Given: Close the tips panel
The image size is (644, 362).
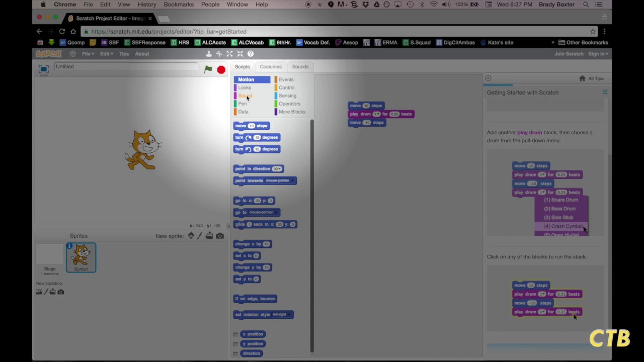Looking at the screenshot, I should pyautogui.click(x=488, y=78).
